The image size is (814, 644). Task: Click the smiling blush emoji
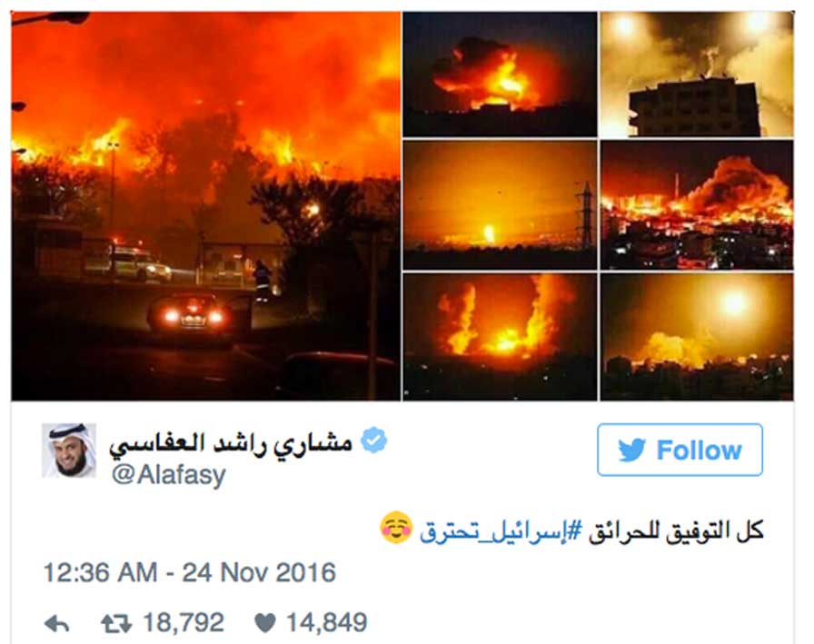coord(397,528)
